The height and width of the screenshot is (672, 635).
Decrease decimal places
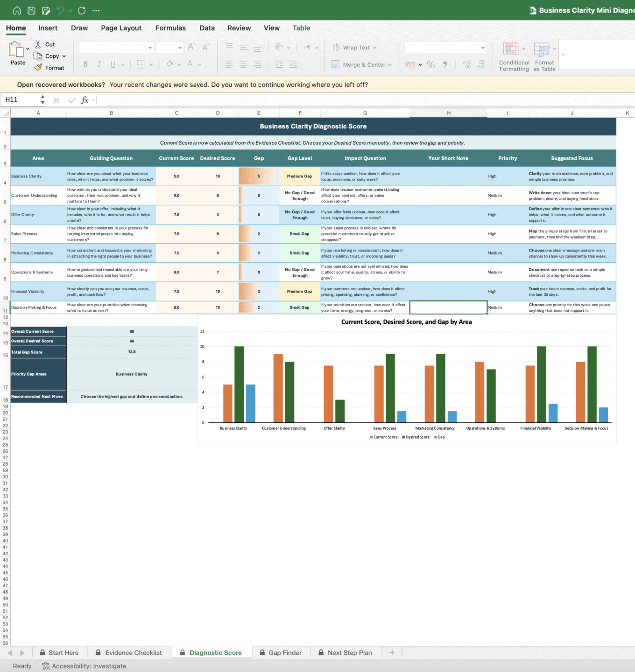coord(480,64)
